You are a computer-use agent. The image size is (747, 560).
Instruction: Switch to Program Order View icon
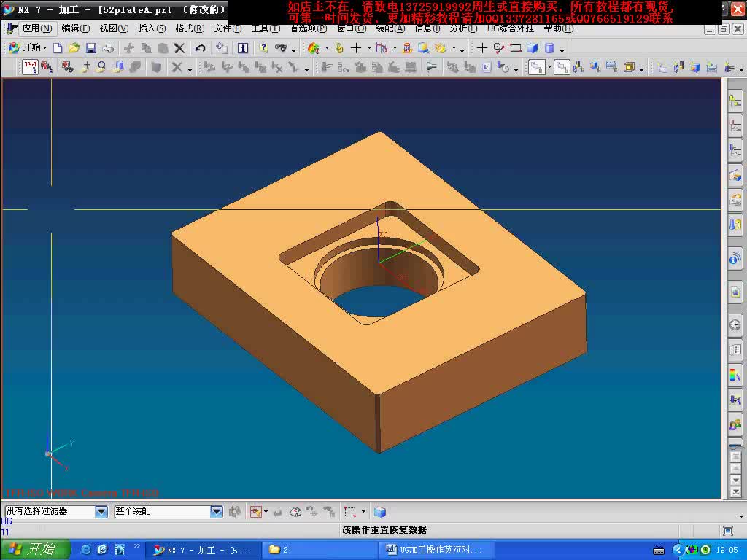(x=536, y=67)
